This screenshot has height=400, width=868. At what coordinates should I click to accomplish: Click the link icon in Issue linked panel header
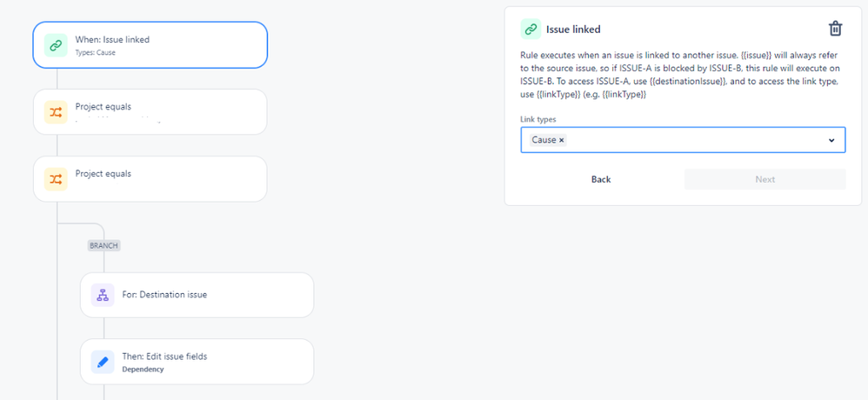point(531,30)
